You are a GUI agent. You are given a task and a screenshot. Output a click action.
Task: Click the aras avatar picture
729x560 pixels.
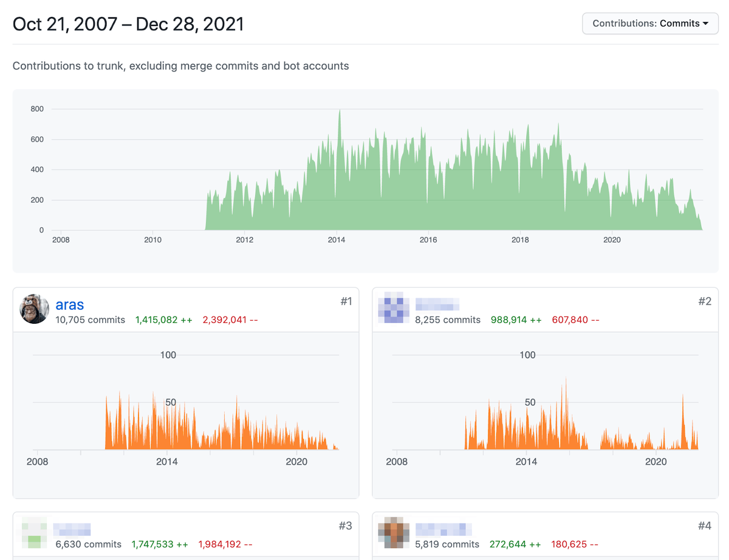[35, 309]
